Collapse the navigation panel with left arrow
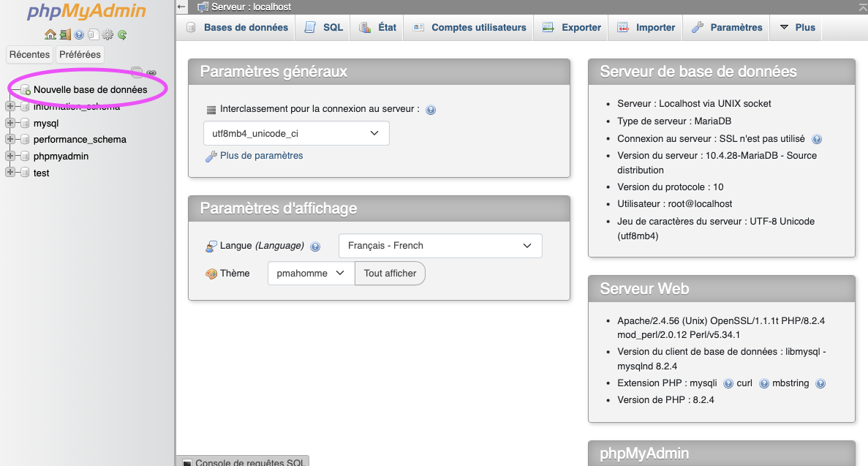 coord(182,7)
